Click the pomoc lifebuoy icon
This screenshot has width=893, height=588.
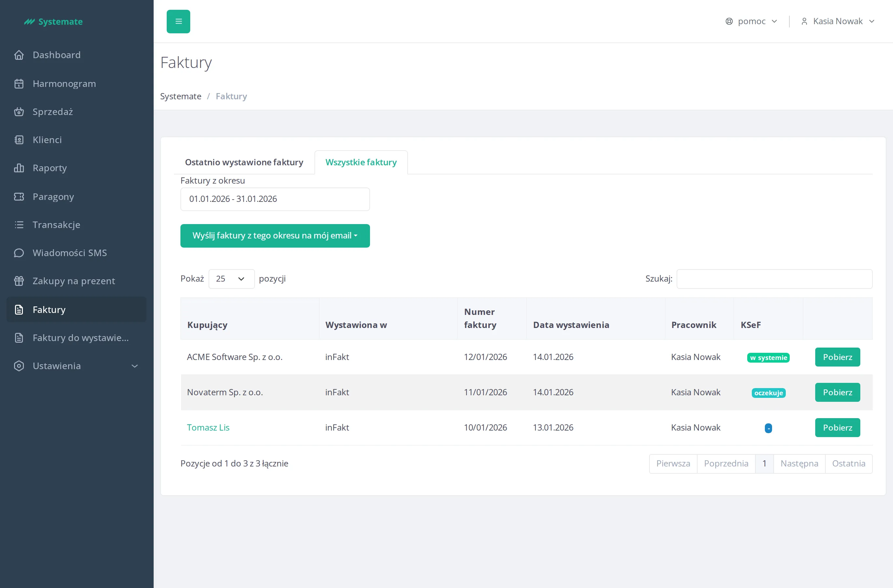[729, 21]
